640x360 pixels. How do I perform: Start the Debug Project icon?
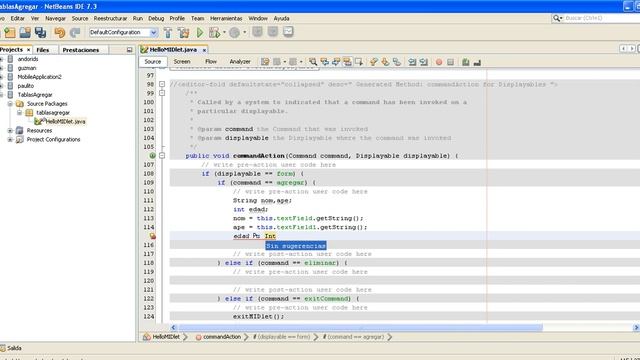pyautogui.click(x=214, y=32)
